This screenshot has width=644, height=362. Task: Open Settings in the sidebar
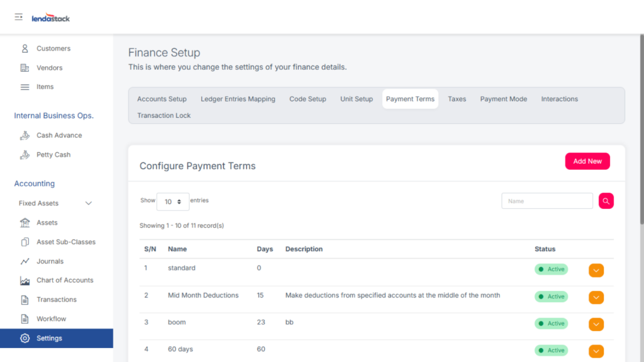click(x=49, y=338)
